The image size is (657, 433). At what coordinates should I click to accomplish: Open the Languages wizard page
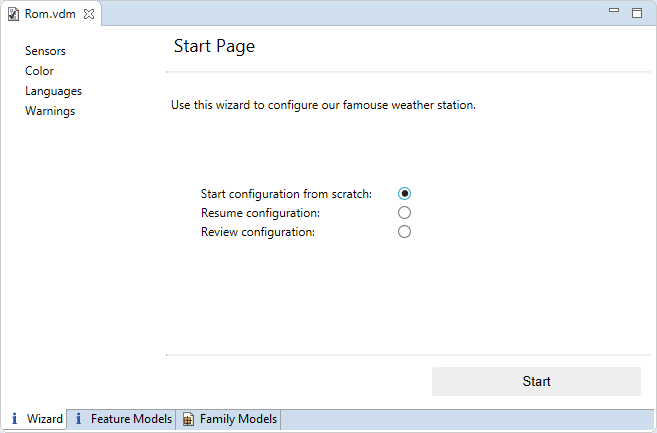[x=54, y=91]
